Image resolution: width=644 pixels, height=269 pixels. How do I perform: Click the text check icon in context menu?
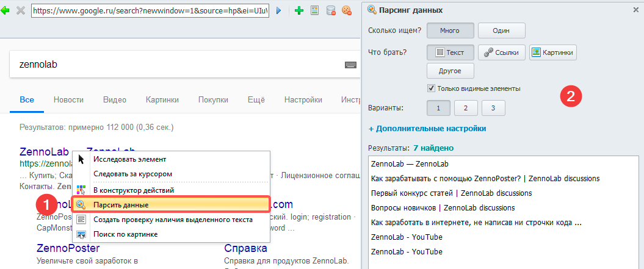[x=81, y=220]
